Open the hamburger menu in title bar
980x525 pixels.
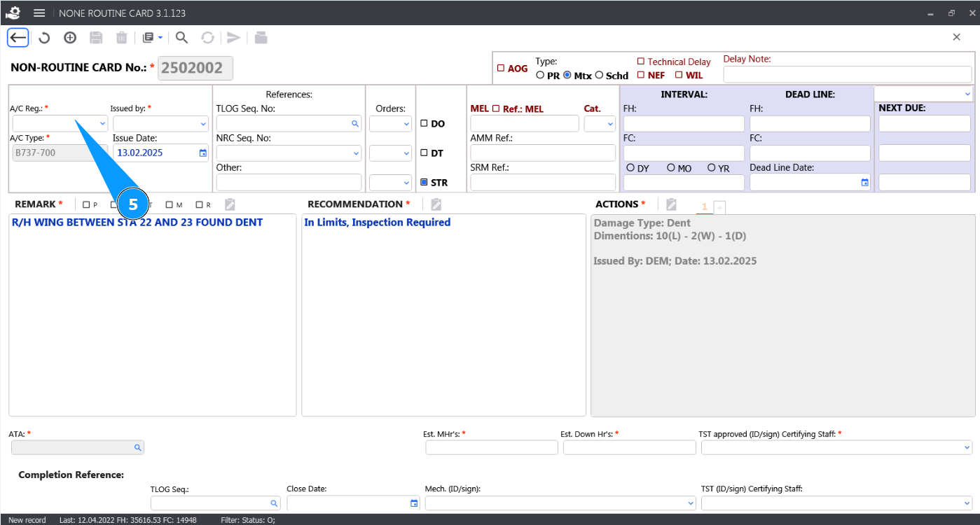tap(40, 13)
